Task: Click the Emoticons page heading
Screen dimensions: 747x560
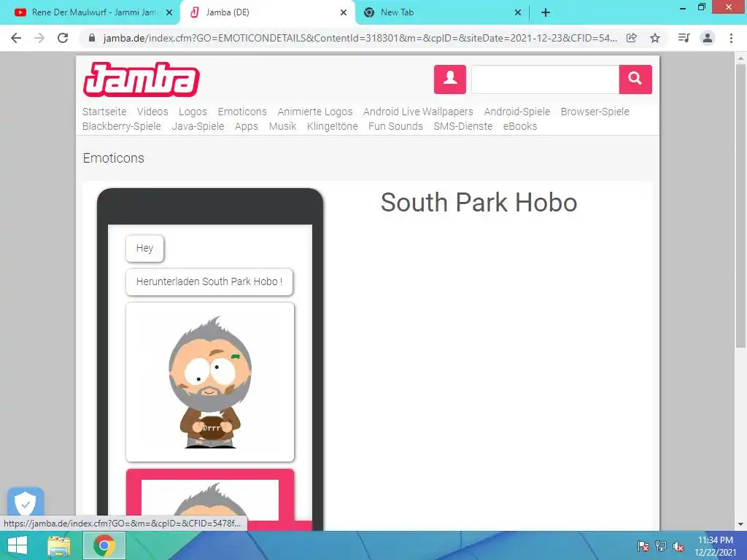Action: (x=113, y=158)
